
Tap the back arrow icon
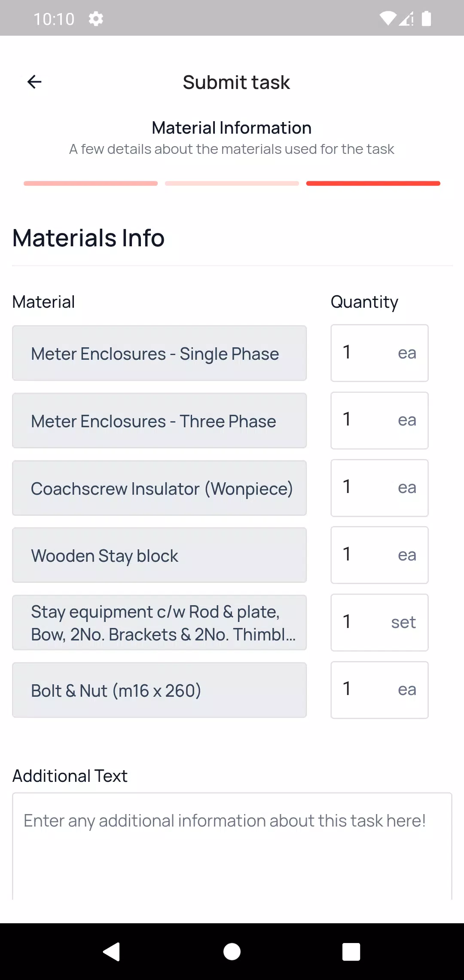[34, 82]
